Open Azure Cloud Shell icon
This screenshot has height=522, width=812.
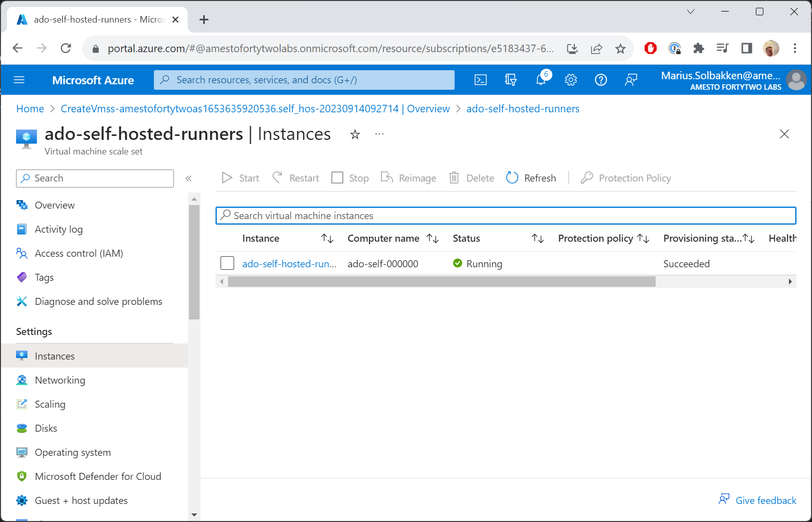(480, 80)
